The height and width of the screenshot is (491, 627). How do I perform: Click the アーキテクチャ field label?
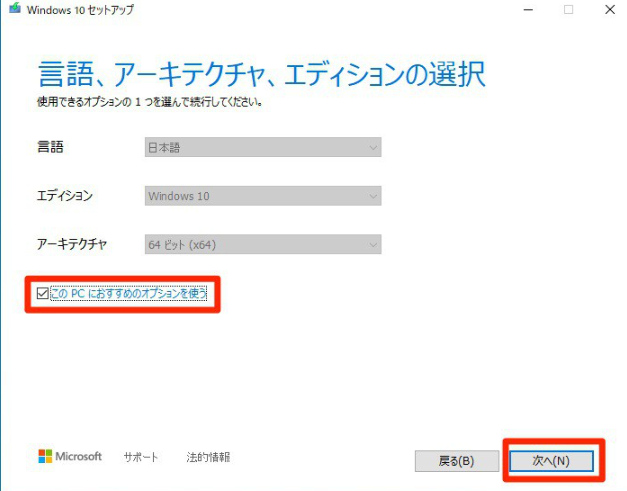point(72,244)
